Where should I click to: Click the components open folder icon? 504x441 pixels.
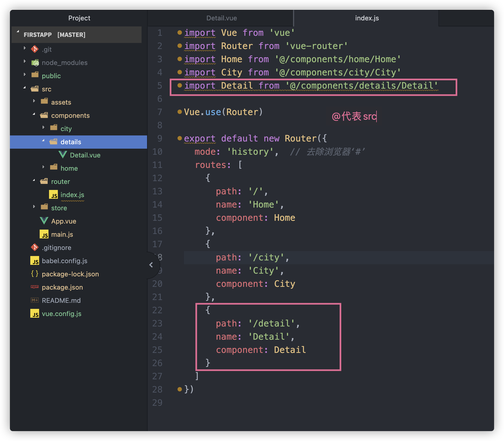pyautogui.click(x=44, y=115)
